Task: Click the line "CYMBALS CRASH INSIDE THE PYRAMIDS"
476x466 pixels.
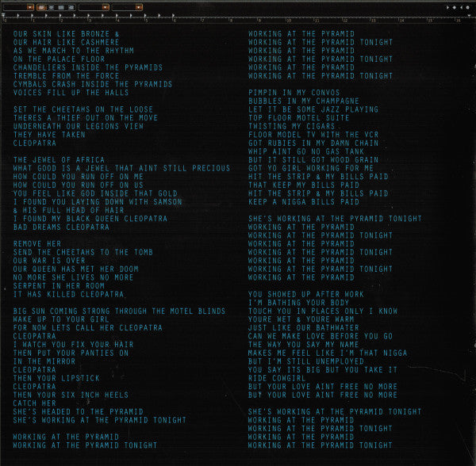Action: (93, 84)
